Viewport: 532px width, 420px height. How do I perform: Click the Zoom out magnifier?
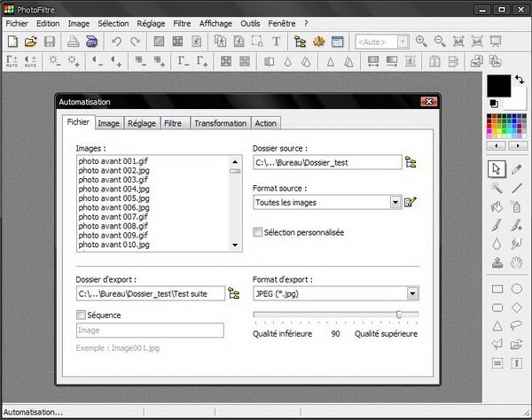(x=440, y=42)
